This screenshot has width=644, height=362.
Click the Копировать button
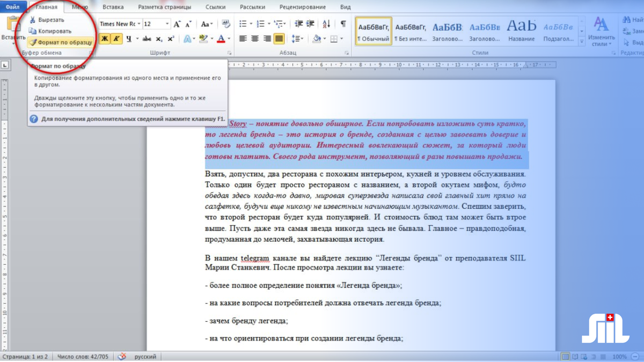(50, 31)
